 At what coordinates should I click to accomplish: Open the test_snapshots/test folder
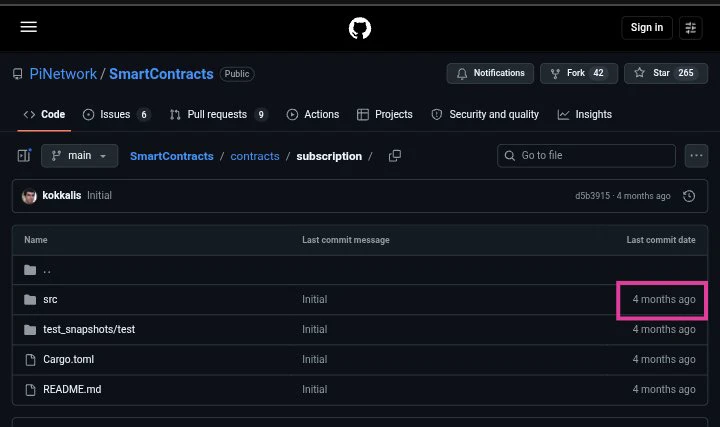point(89,329)
